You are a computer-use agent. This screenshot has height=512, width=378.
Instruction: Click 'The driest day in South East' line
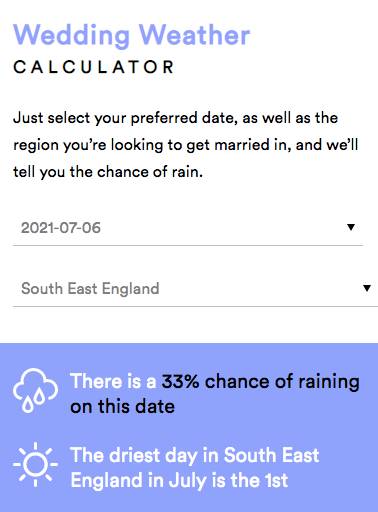pyautogui.click(x=195, y=456)
